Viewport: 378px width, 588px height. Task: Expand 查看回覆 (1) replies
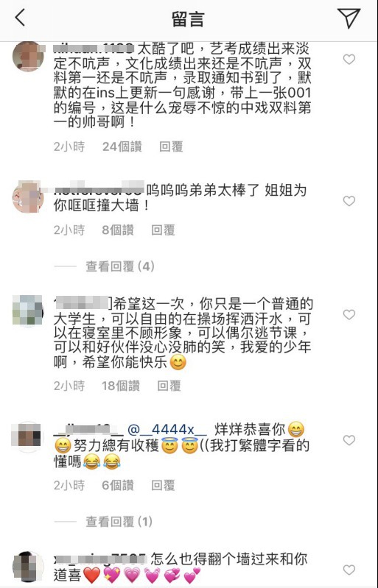click(119, 521)
